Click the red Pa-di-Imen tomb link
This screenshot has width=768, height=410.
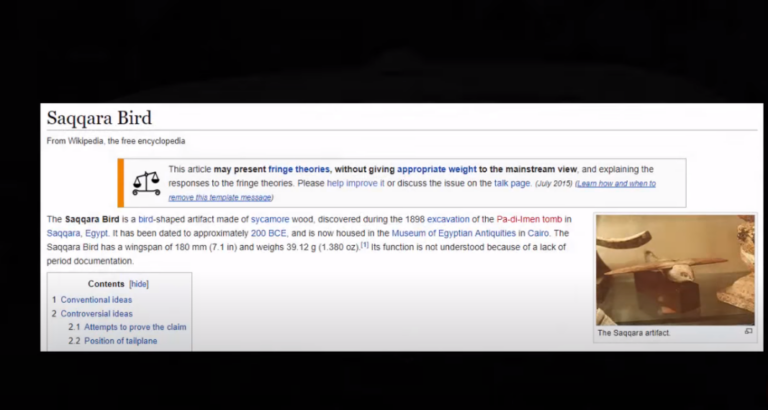(529, 219)
